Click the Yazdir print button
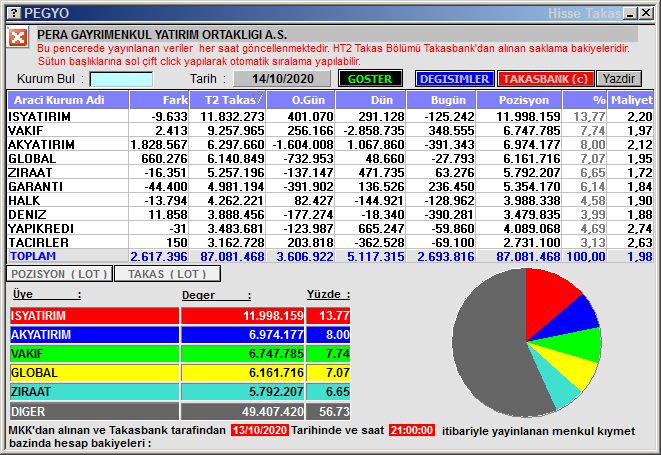The image size is (661, 455). click(x=619, y=79)
